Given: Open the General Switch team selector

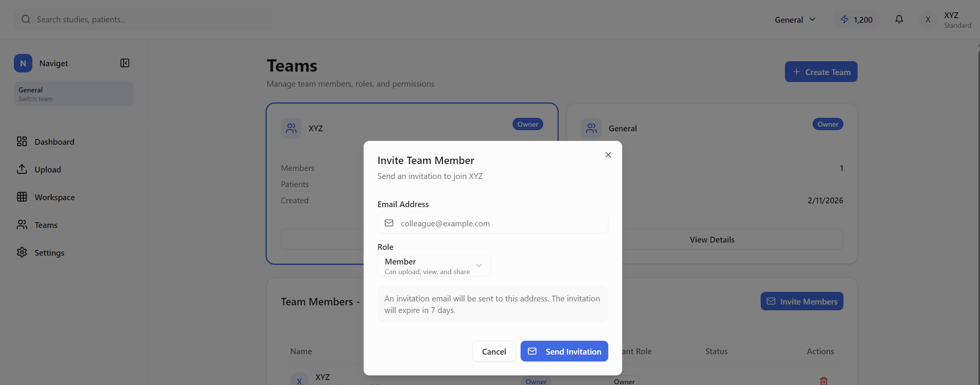Looking at the screenshot, I should tap(73, 94).
